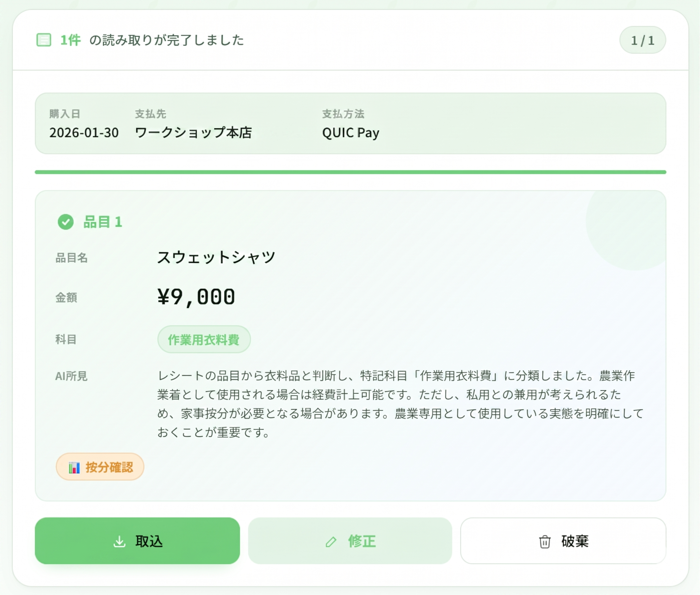
Task: Click the green checkmark next to 品目 1
Action: [x=66, y=222]
